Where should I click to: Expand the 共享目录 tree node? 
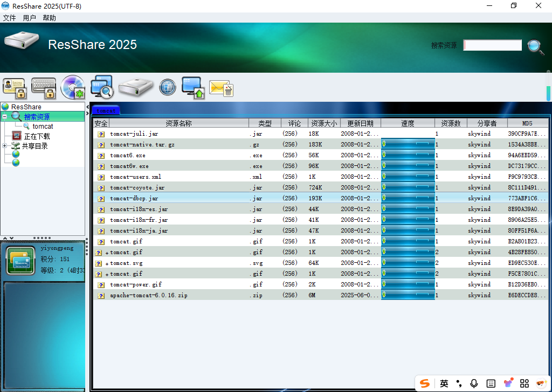(5, 146)
